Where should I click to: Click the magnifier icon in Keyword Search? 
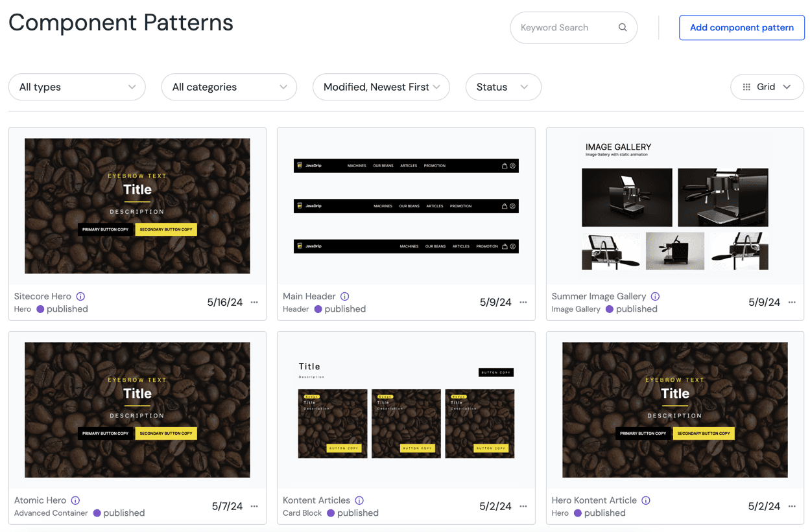622,27
